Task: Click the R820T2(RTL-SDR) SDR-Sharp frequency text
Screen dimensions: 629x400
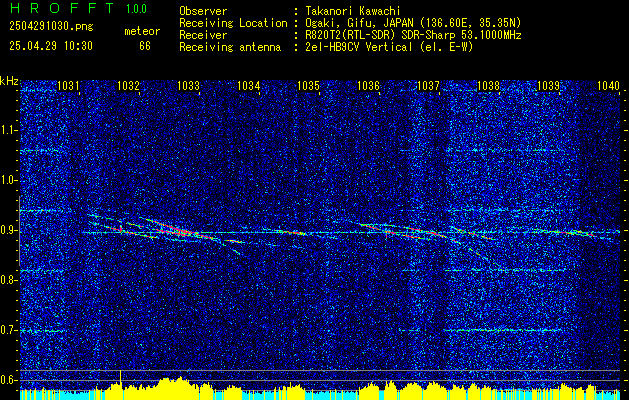Action: (413, 35)
